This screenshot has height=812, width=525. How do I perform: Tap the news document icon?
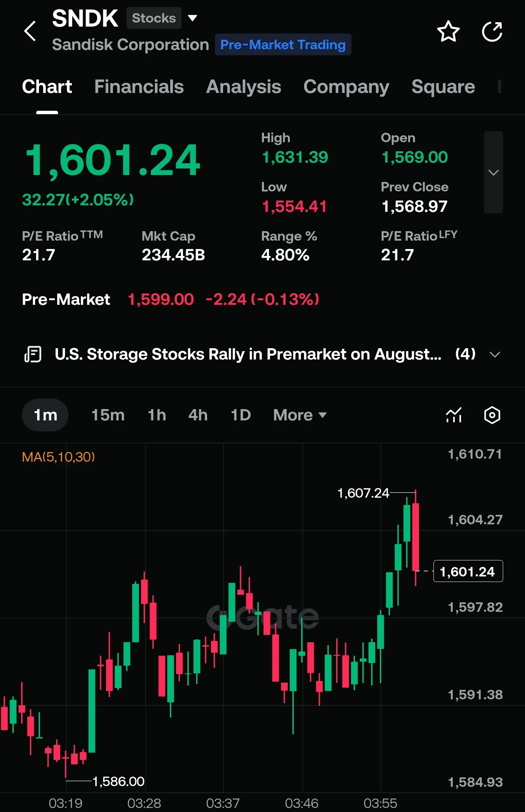[33, 354]
